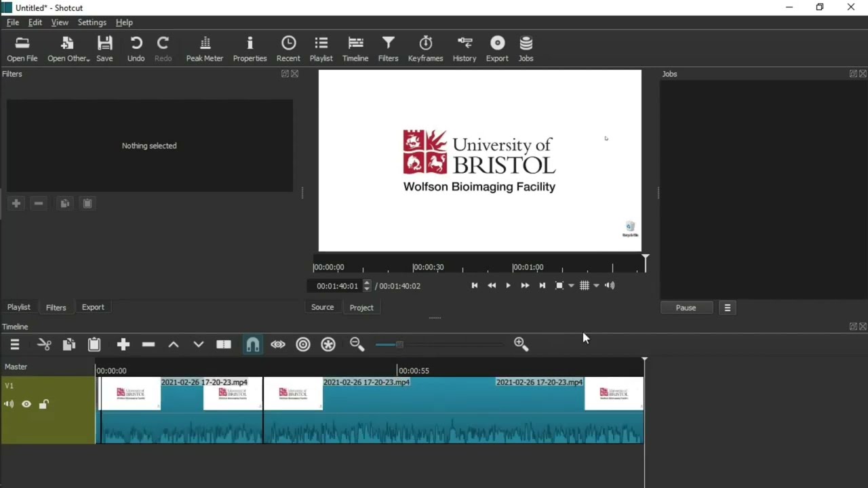Copy the selected timeline clip
The width and height of the screenshot is (868, 488).
[x=69, y=344]
